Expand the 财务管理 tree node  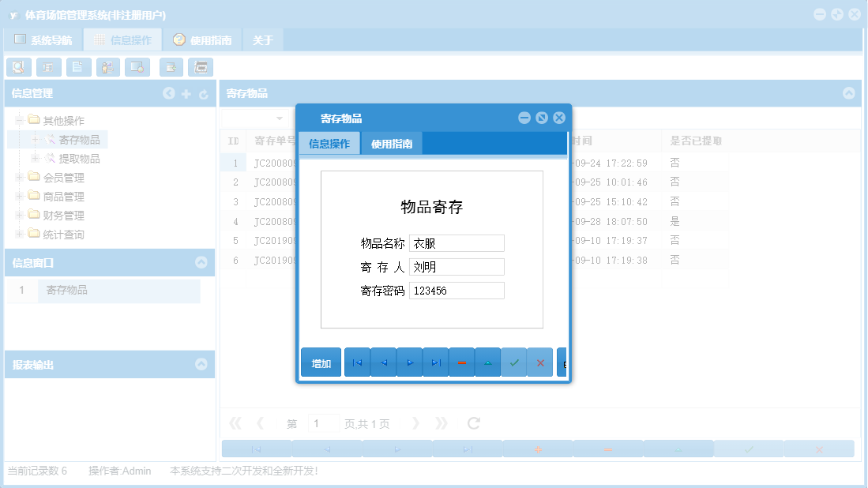17,215
